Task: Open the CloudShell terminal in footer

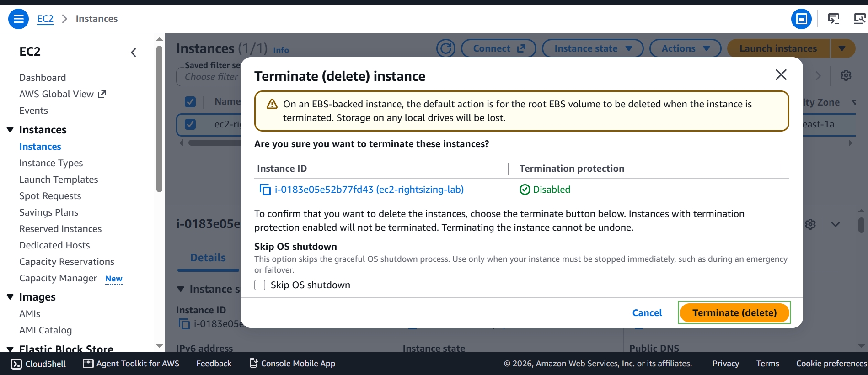Action: tap(38, 364)
